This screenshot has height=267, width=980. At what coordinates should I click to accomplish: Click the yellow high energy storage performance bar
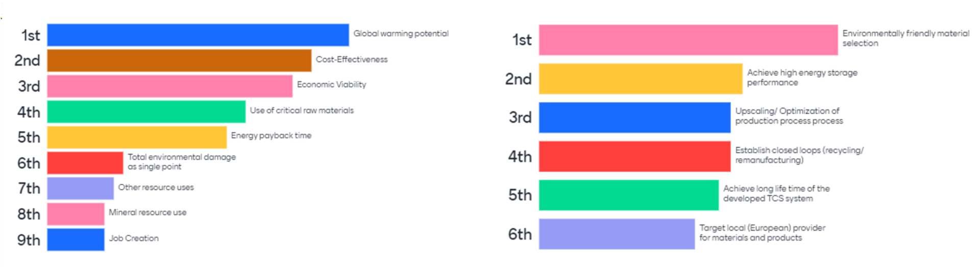641,78
